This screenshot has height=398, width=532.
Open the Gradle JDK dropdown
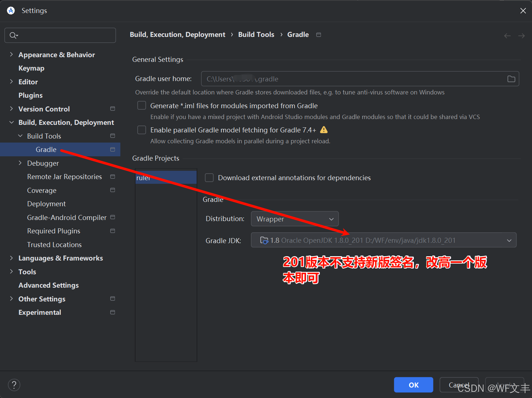(384, 240)
